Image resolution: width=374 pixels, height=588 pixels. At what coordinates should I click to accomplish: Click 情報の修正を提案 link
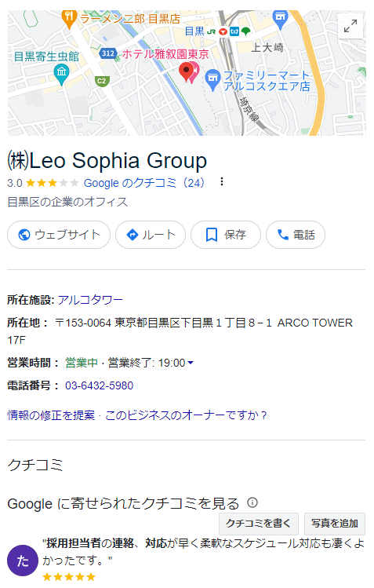(51, 415)
